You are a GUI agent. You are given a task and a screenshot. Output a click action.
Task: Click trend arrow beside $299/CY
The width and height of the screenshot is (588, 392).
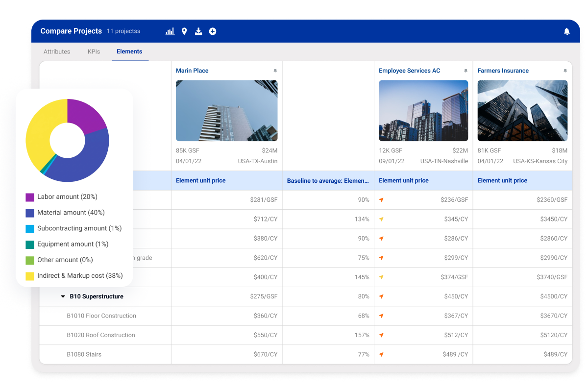coord(381,258)
